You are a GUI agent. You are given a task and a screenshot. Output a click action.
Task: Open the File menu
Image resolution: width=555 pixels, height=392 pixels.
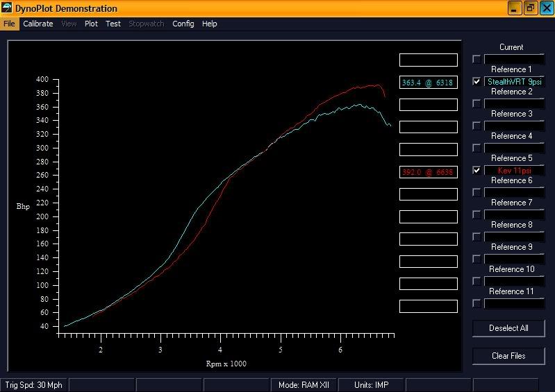pos(10,24)
